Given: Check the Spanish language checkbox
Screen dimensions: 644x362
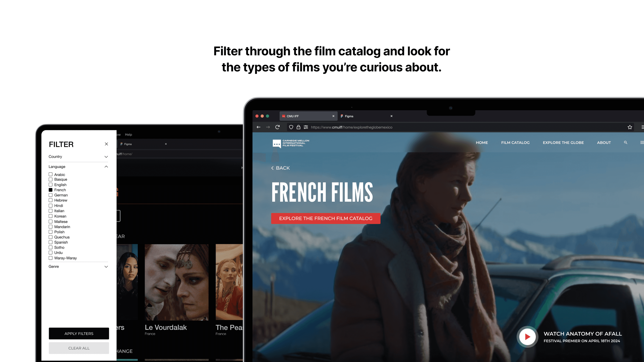Looking at the screenshot, I should pos(50,242).
